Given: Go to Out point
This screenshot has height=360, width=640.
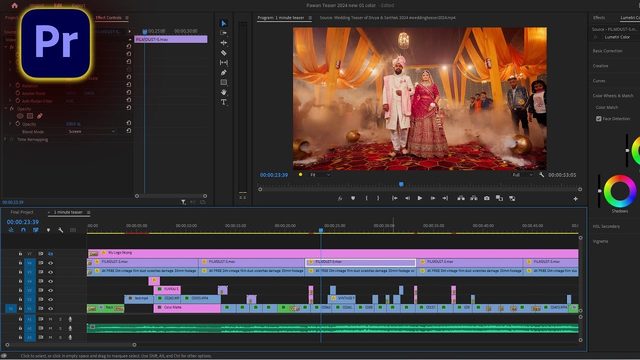Looking at the screenshot, I should 445,198.
